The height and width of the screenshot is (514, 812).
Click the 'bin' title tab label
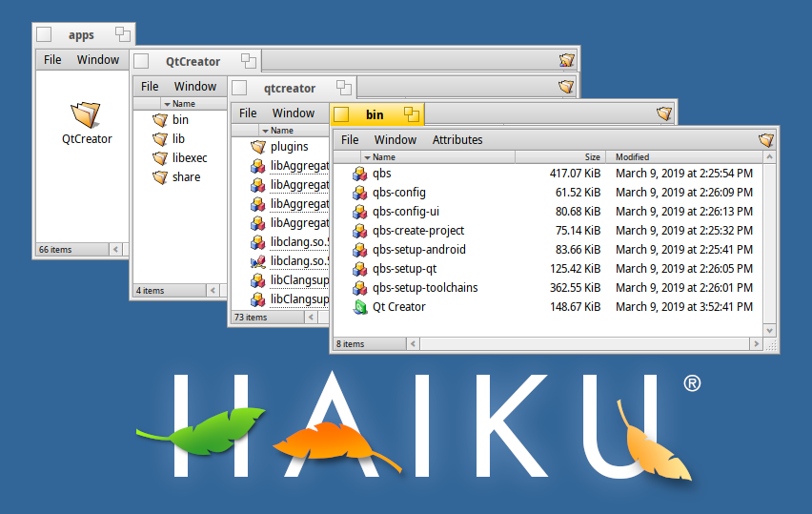click(x=375, y=114)
